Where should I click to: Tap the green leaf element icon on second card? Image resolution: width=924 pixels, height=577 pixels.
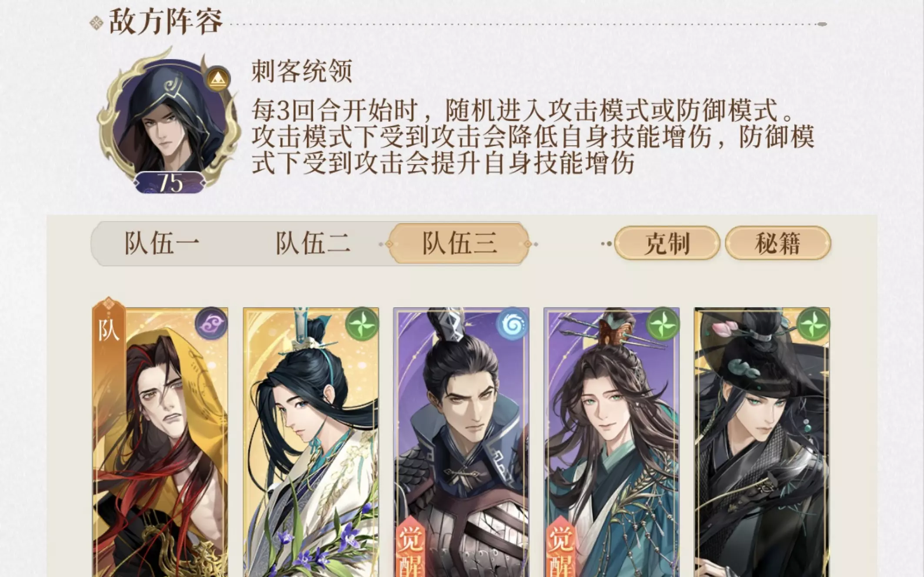[362, 324]
